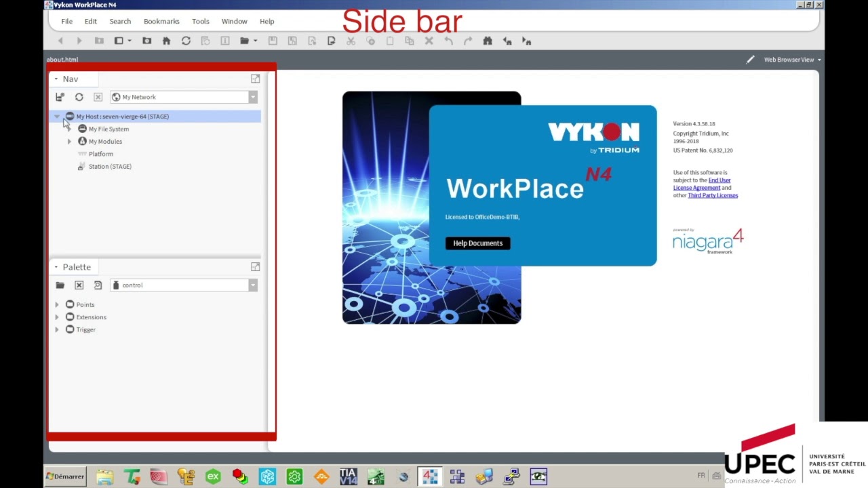The width and height of the screenshot is (868, 488).
Task: Click the Démarrer start button
Action: pos(65,476)
